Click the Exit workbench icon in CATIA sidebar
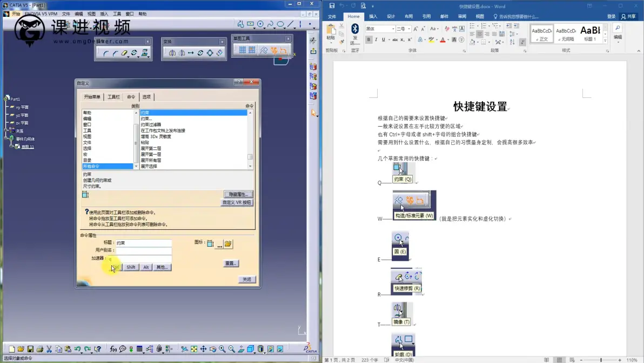644x363 pixels. point(313,51)
